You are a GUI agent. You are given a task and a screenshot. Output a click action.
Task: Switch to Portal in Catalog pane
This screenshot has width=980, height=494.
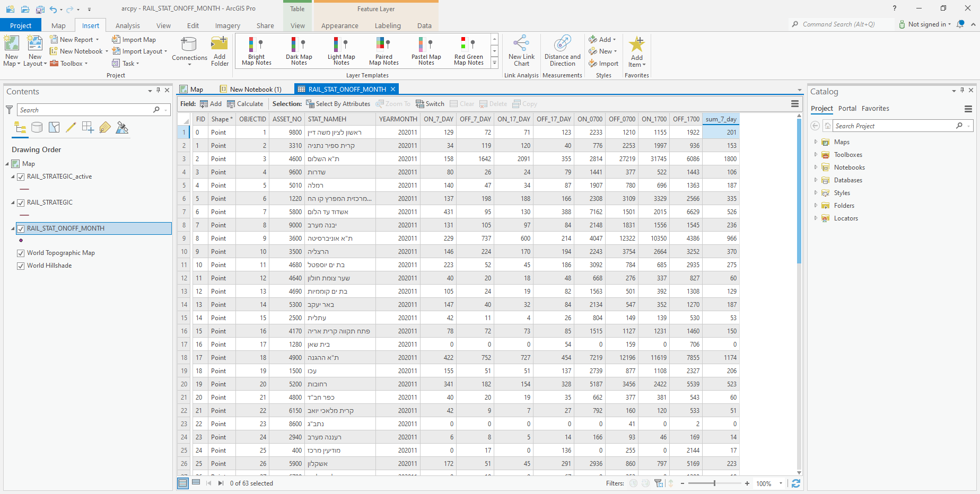point(847,109)
